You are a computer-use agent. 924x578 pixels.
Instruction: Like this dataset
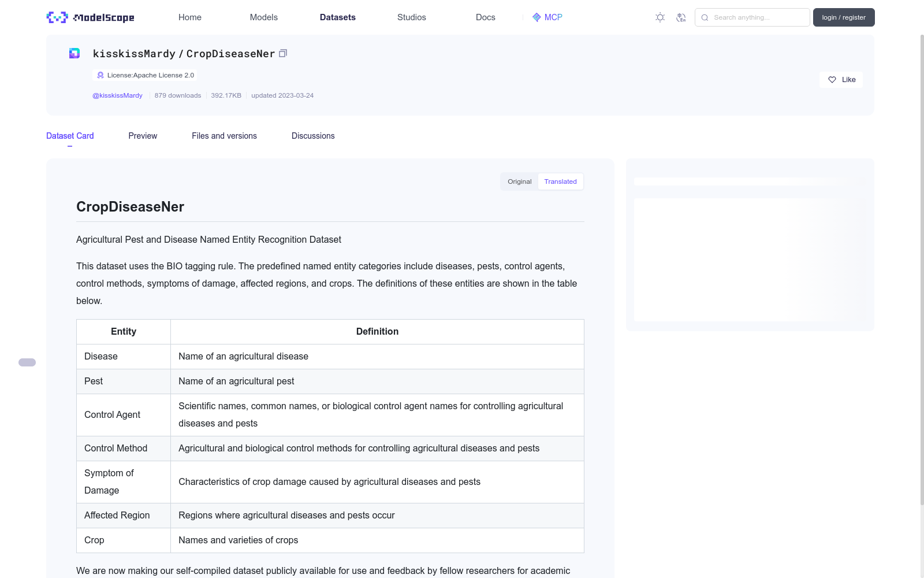pyautogui.click(x=841, y=80)
